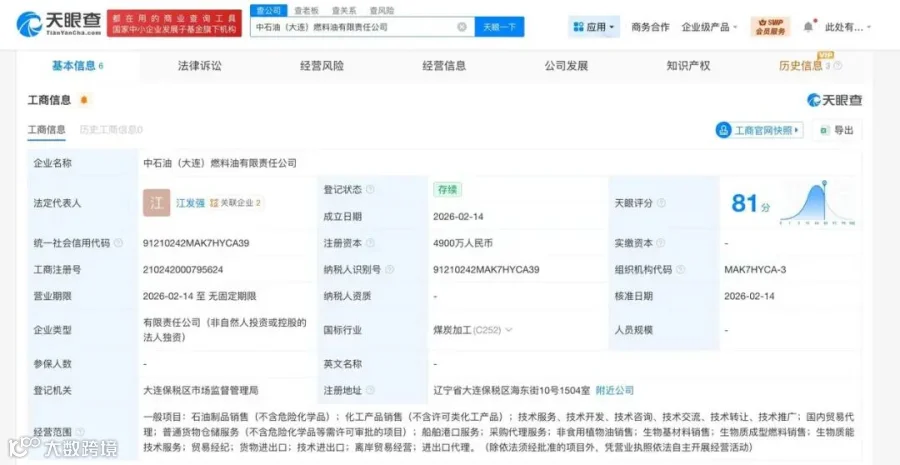The width and height of the screenshot is (900, 465).
Task: Open the 基本信息 tab
Action: (x=77, y=66)
